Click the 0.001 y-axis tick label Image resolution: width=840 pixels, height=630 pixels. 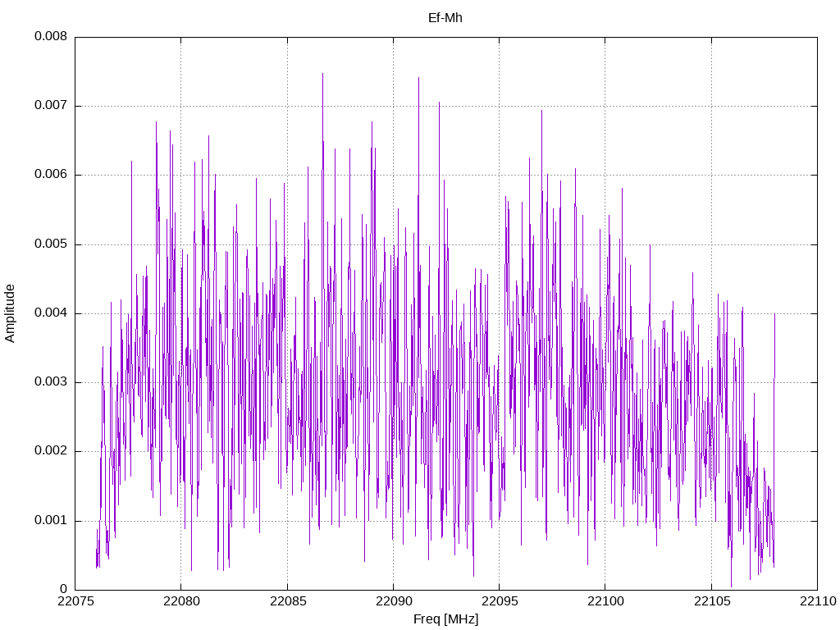51,521
